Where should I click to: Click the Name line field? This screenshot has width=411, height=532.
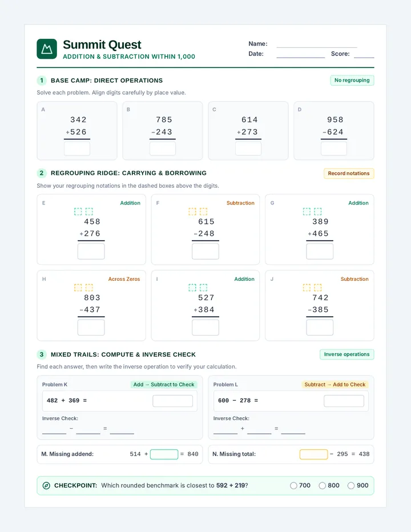317,44
